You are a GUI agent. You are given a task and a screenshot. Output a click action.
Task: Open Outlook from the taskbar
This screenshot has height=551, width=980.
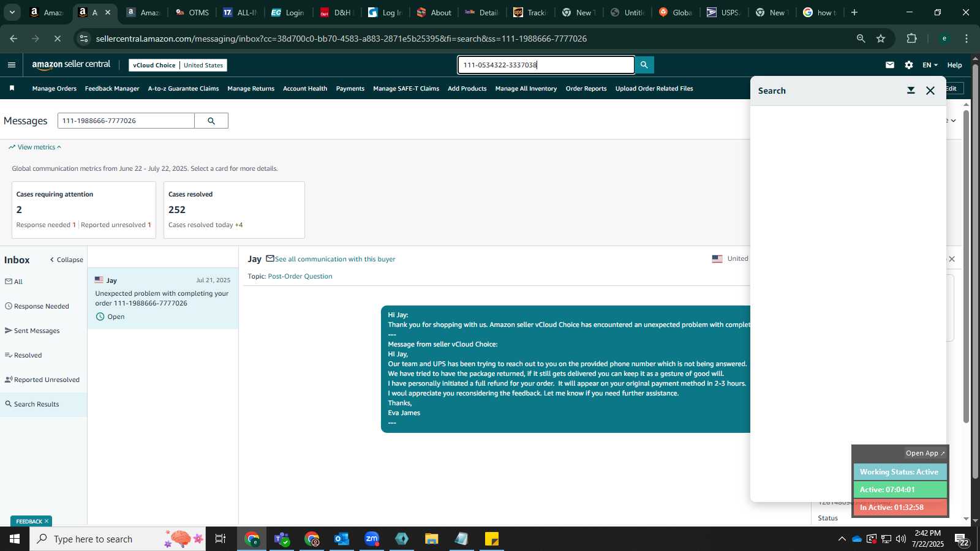341,539
